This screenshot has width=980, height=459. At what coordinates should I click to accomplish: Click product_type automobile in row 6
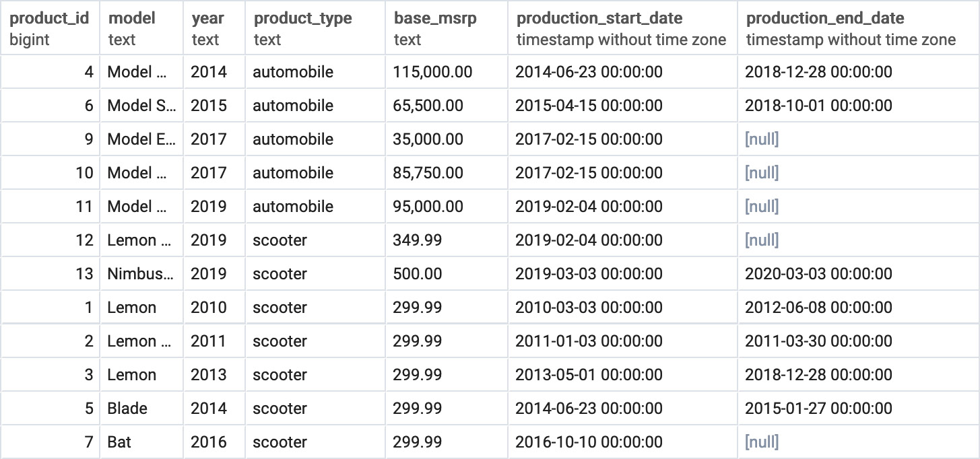tap(315, 105)
